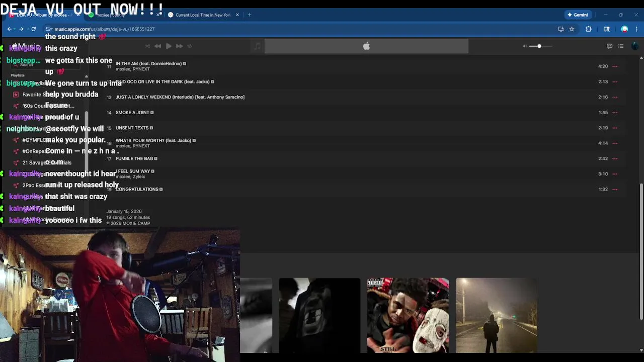Open the Google Lens search icon
Viewport: 644px width, 362px height.
607,29
